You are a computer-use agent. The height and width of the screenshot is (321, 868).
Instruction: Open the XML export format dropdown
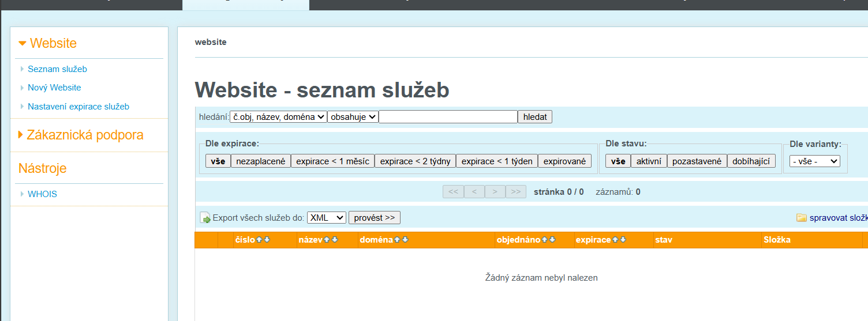(326, 218)
